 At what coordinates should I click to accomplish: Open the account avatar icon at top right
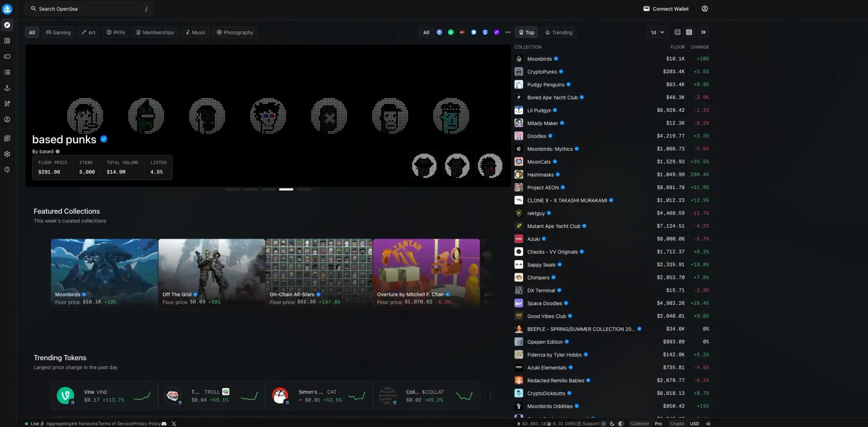(705, 9)
